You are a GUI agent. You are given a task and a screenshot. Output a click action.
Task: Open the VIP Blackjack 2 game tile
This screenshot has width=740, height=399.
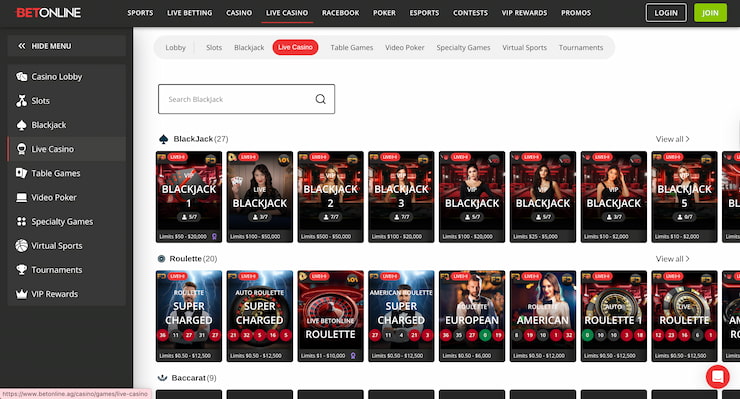coord(330,197)
